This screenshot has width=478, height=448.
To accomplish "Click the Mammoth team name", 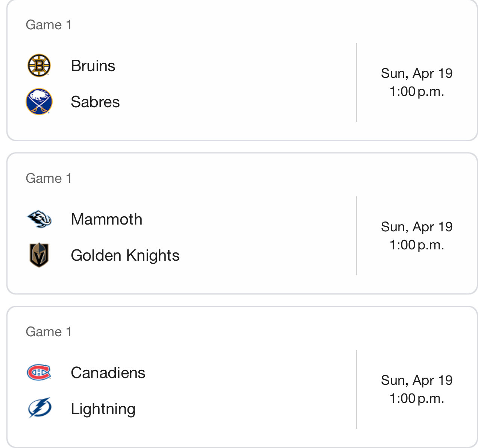I will click(106, 219).
